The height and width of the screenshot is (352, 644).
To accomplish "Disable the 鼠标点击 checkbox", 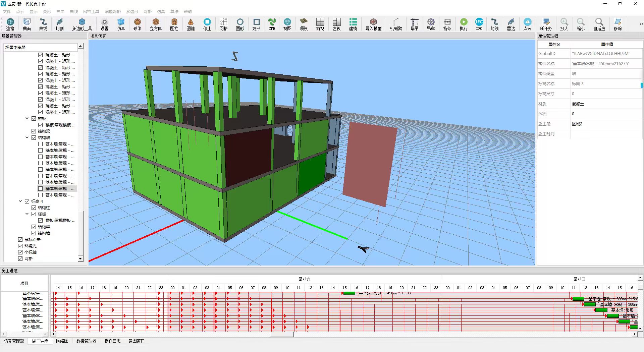I will point(20,240).
